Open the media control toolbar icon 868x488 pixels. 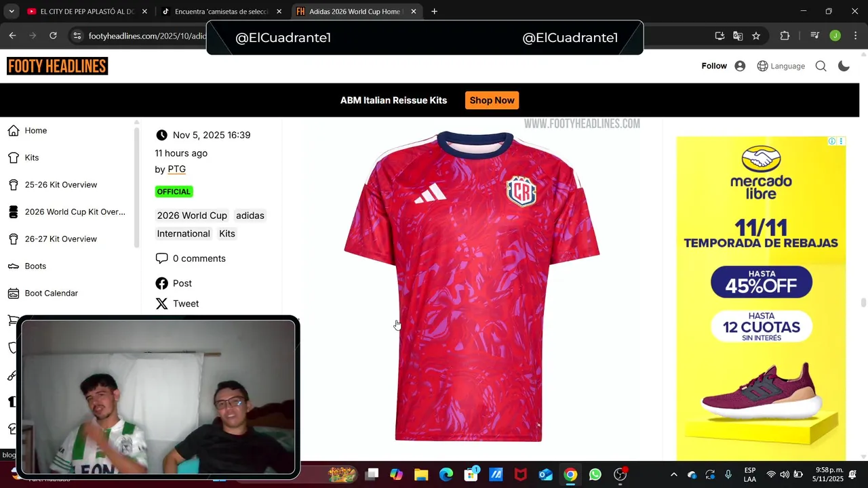(815, 36)
